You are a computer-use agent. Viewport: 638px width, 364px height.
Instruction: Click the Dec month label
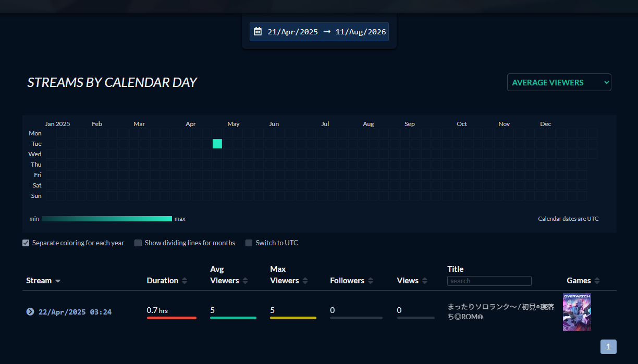[546, 124]
